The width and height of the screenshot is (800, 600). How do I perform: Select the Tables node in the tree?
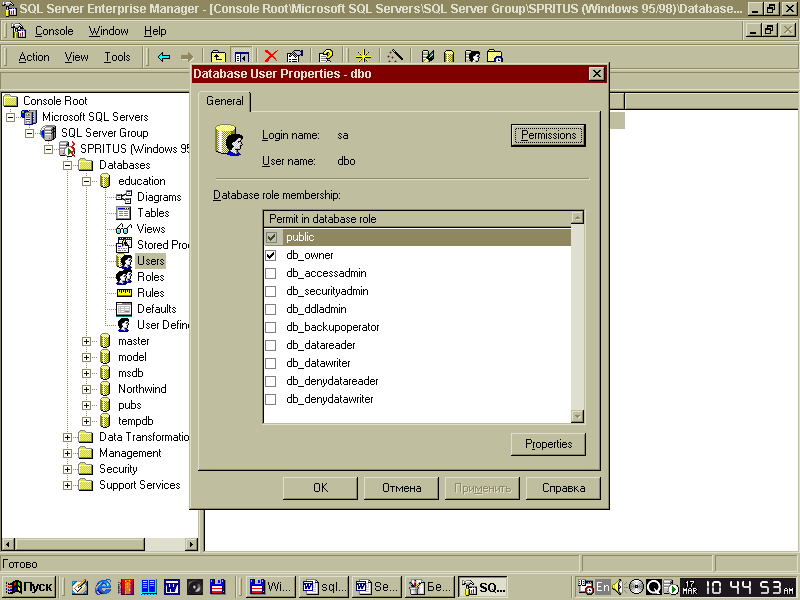[x=153, y=213]
